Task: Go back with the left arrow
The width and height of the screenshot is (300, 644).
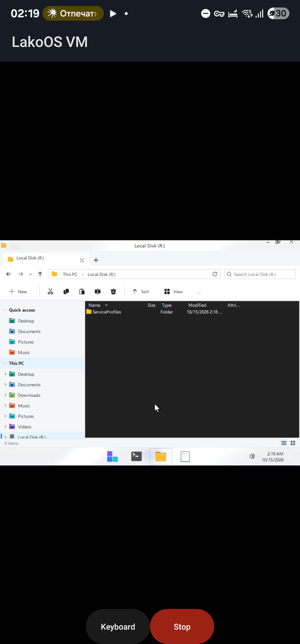Action: tap(9, 274)
